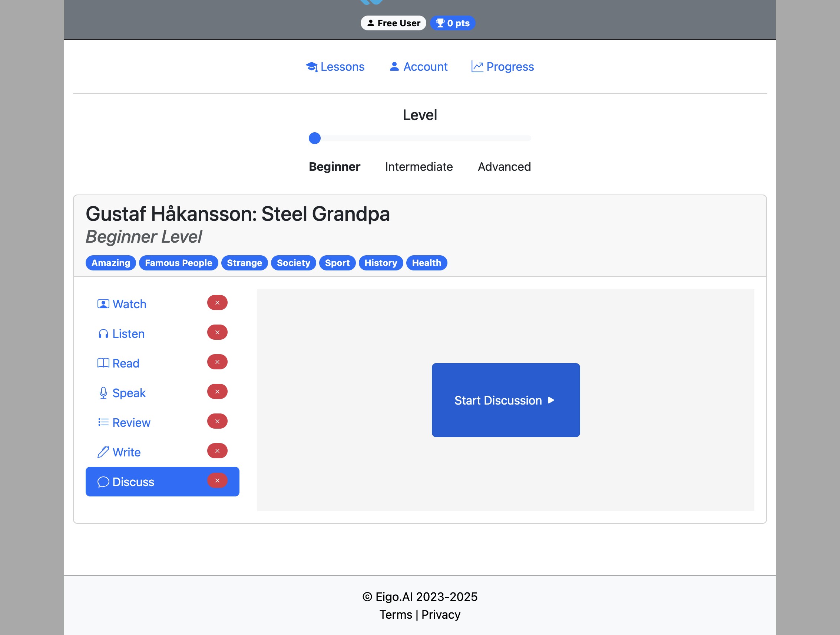Click the Sport topic tag
Viewport: 840px width, 635px height.
(x=337, y=263)
